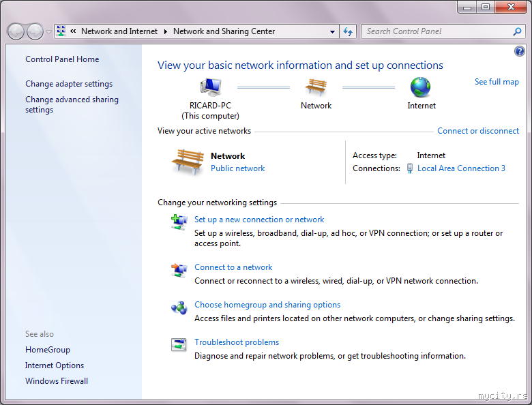Open Internet Options under See also
This screenshot has height=405, width=532.
tap(55, 365)
